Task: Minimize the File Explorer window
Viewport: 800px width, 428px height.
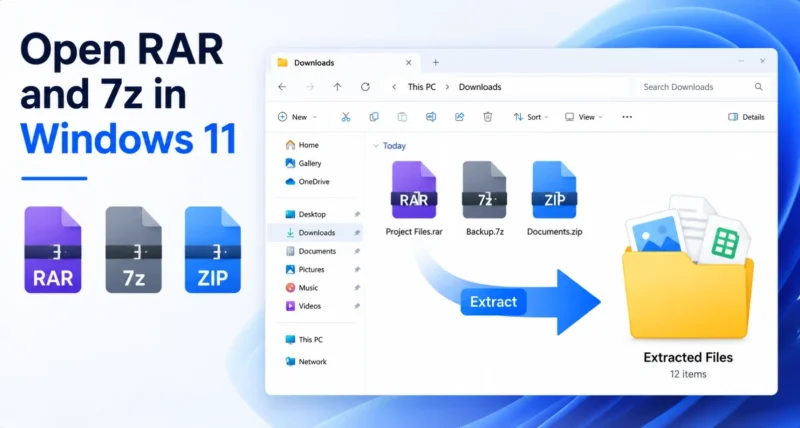Action: tap(741, 61)
